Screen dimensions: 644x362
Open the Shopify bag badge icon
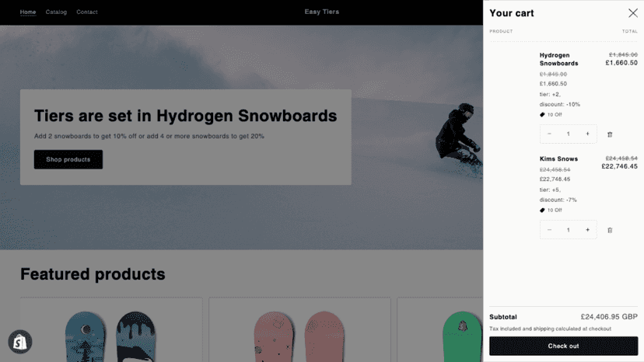tap(19, 342)
